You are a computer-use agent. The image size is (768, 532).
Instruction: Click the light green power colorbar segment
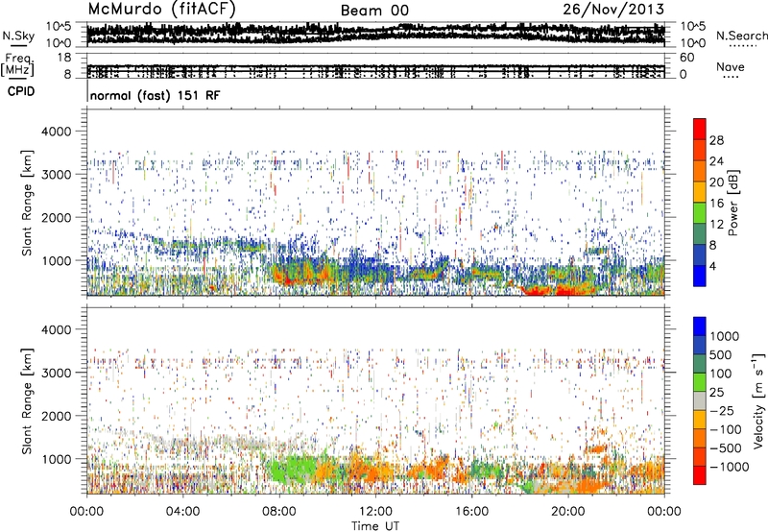coord(700,213)
